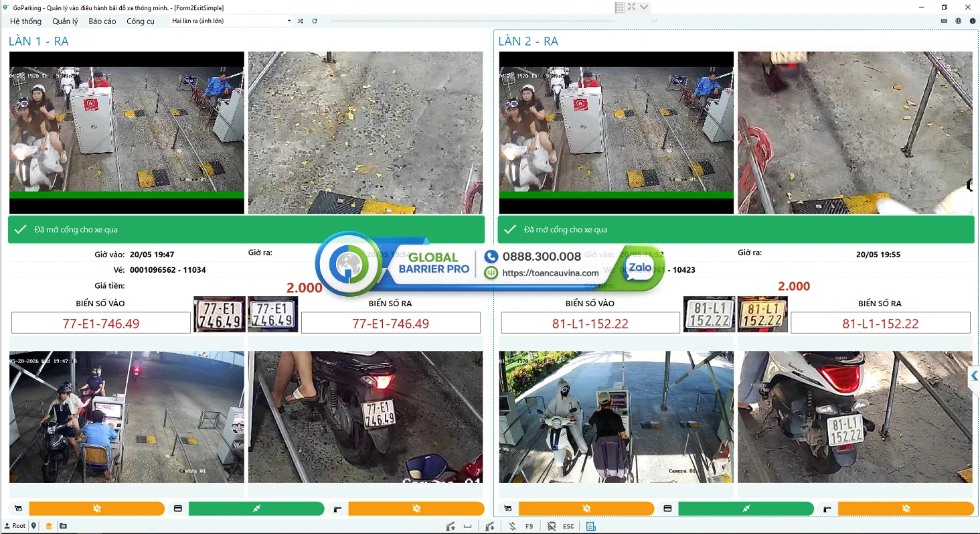Viewport: 980px width, 534px height.
Task: Click the barrier icon left of the F9 icon
Action: point(490,527)
